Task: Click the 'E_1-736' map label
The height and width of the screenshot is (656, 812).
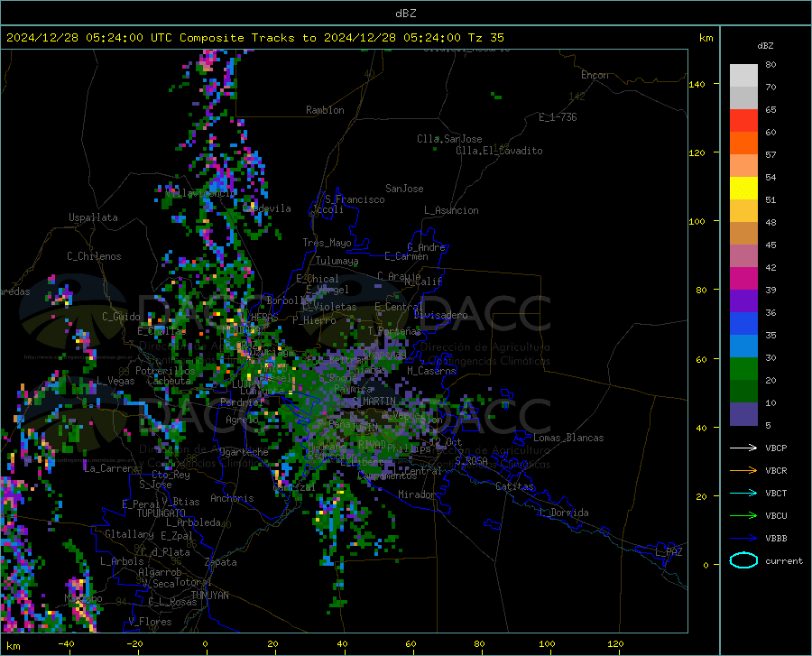Action: pos(558,117)
